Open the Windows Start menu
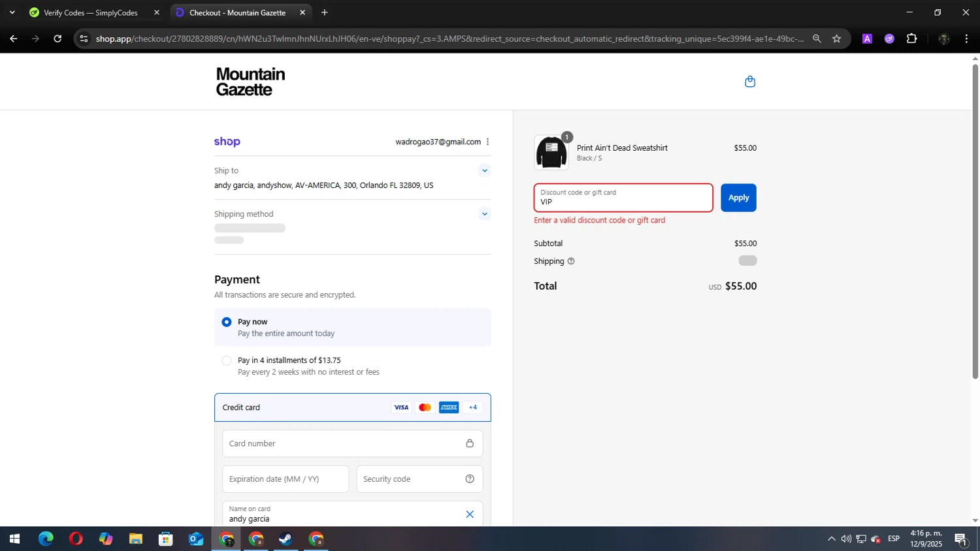Image resolution: width=980 pixels, height=551 pixels. pos(14,539)
